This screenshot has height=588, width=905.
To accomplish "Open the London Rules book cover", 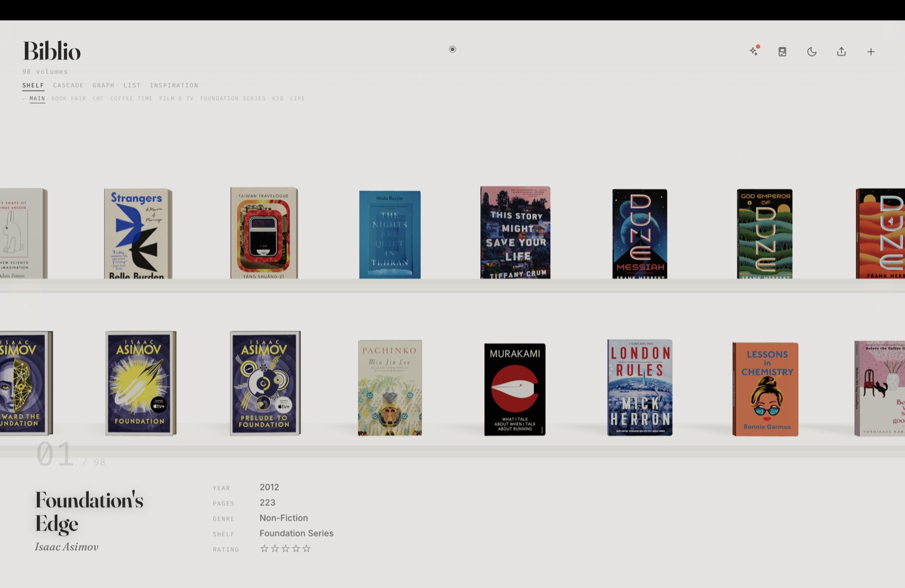I will coord(640,387).
